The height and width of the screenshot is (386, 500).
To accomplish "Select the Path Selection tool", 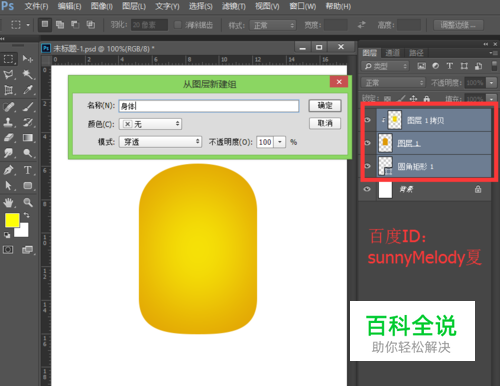I will pyautogui.click(x=8, y=185).
